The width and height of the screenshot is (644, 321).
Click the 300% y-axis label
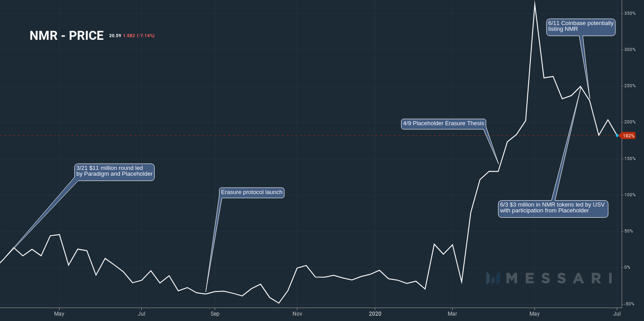(630, 50)
